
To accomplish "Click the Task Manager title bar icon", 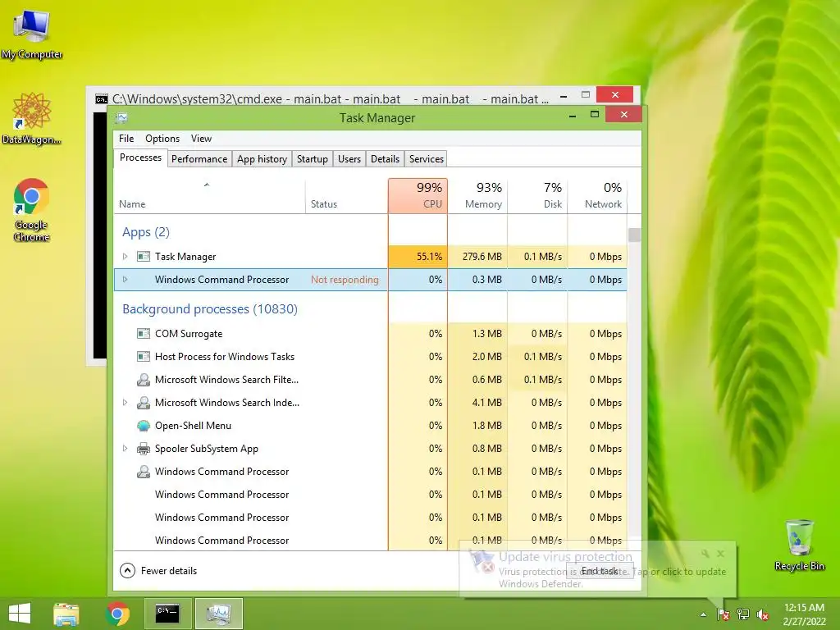I will click(121, 118).
